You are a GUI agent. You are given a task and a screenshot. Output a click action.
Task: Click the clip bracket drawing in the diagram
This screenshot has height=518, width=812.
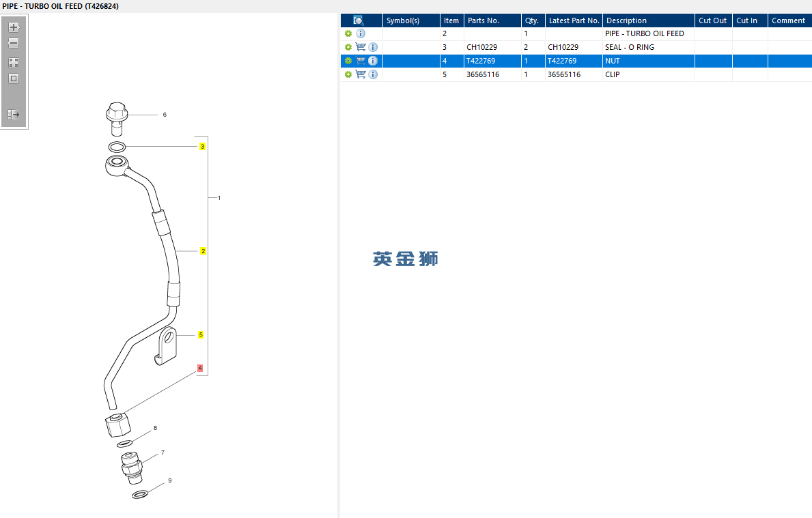166,346
